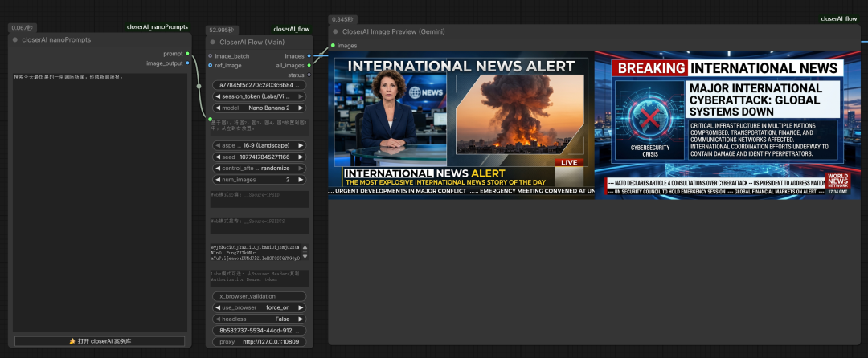The image size is (868, 358).
Task: Click the nanoPrompts node collapse dot
Action: click(15, 39)
